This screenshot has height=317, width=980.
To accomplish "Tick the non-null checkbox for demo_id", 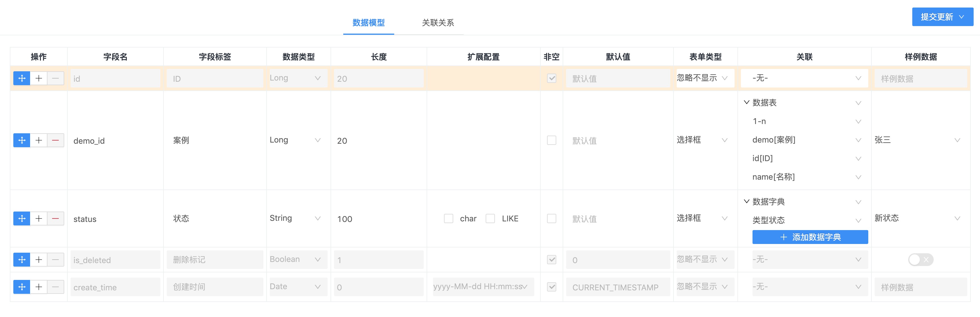I will (551, 140).
